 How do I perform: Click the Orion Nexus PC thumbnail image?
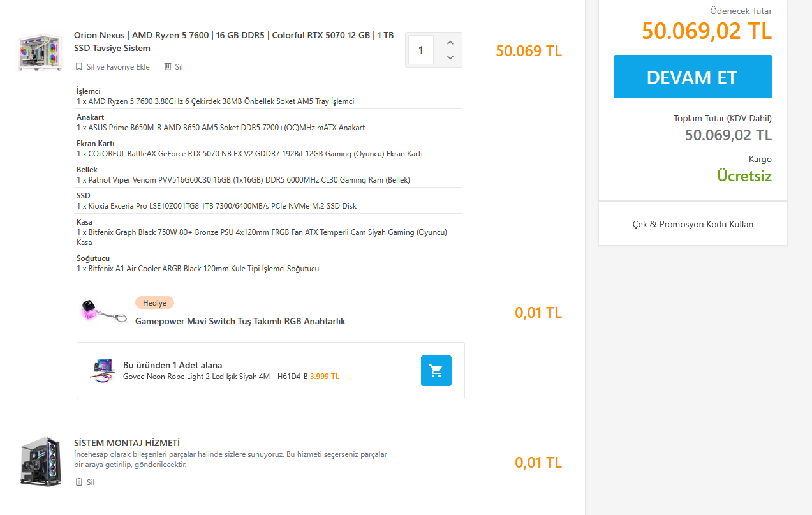[x=41, y=52]
